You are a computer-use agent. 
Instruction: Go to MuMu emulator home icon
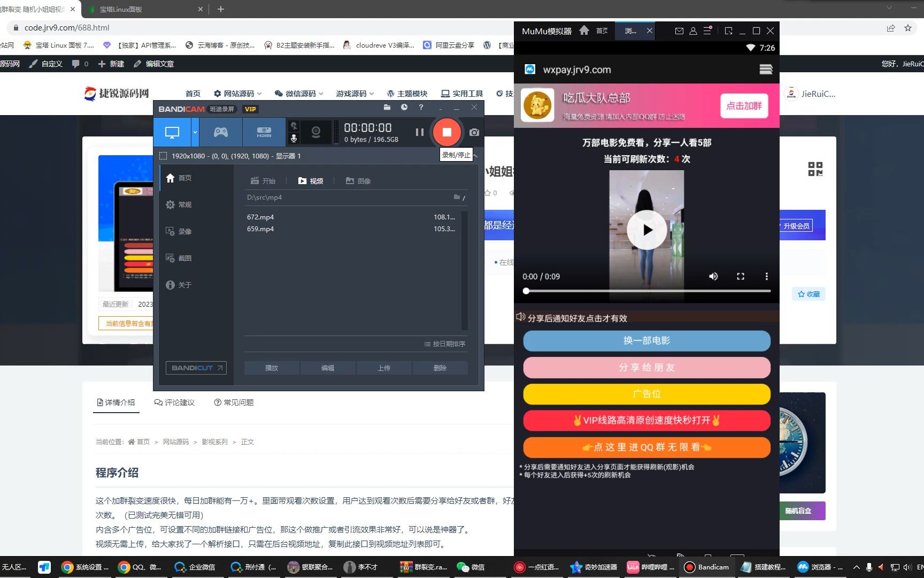[584, 31]
